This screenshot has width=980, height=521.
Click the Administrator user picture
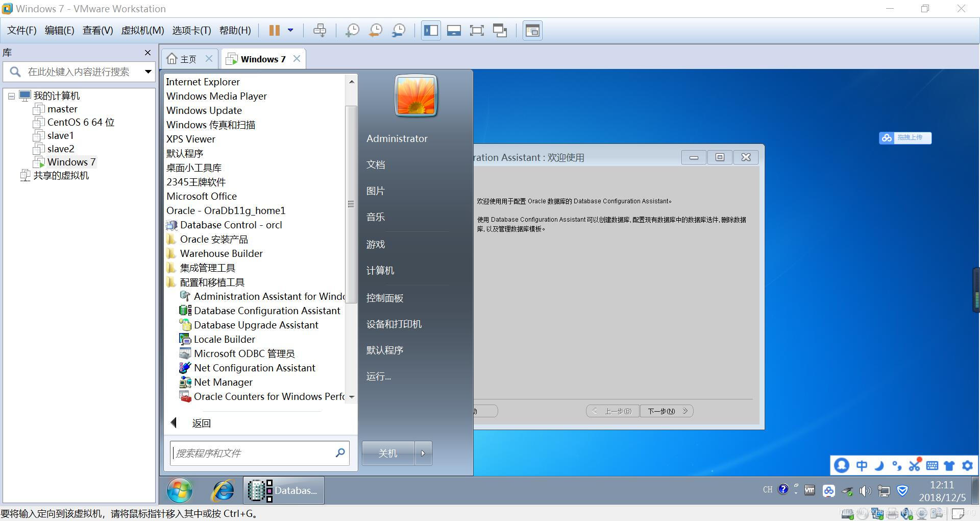tap(416, 96)
